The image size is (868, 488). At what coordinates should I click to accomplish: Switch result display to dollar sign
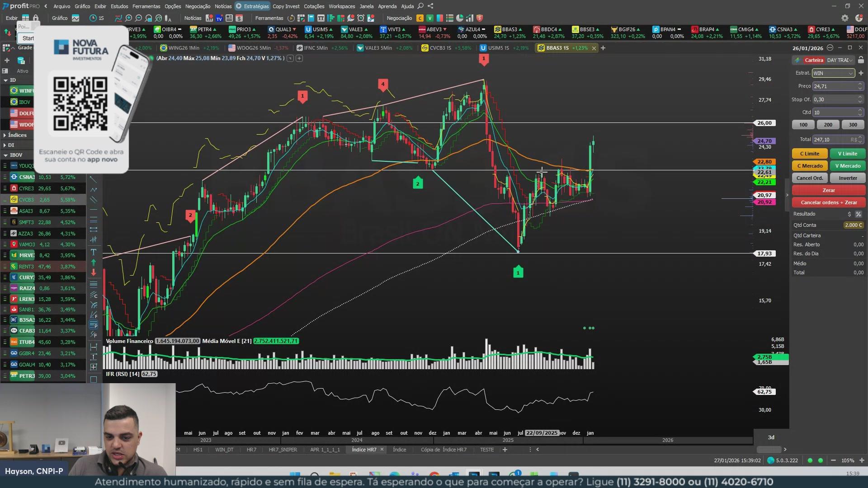click(849, 214)
